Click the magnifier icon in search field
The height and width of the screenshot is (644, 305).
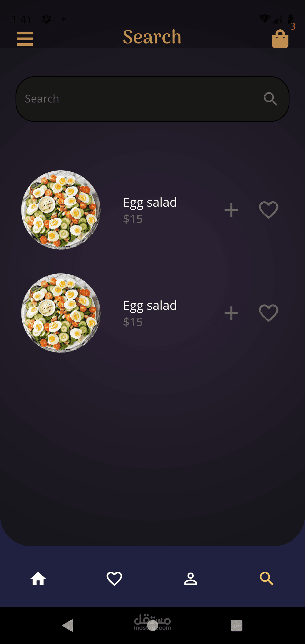(270, 99)
